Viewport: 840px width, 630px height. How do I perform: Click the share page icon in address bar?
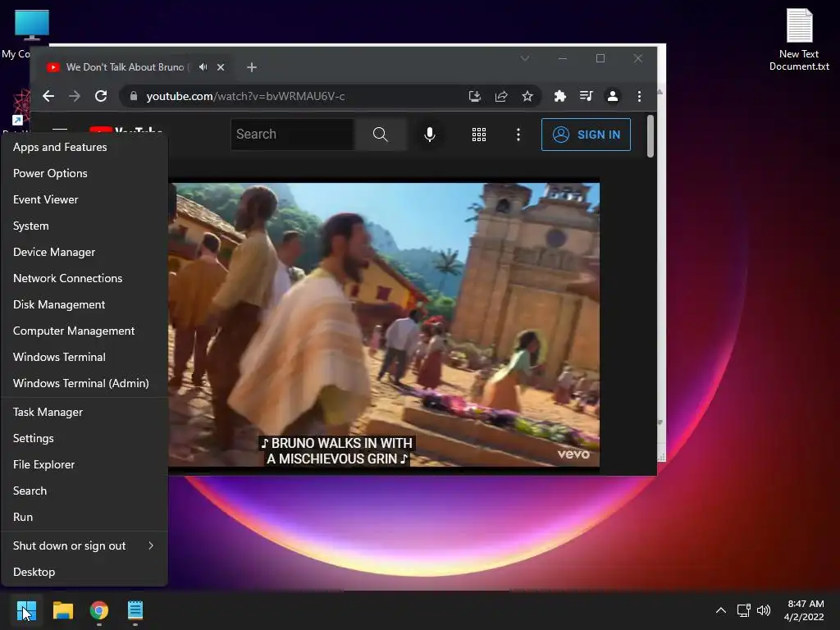(x=501, y=96)
